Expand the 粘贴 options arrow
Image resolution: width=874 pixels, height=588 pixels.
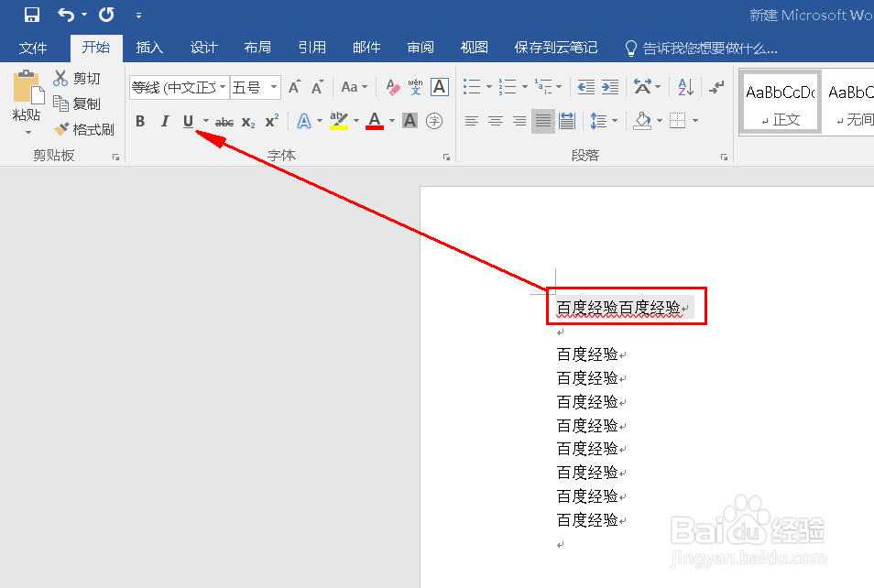coord(27,133)
